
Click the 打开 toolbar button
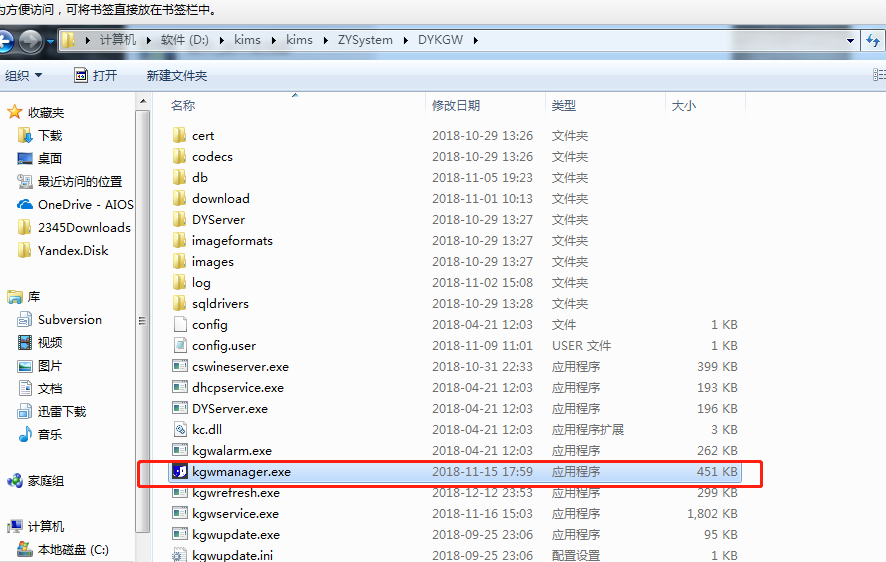(95, 75)
